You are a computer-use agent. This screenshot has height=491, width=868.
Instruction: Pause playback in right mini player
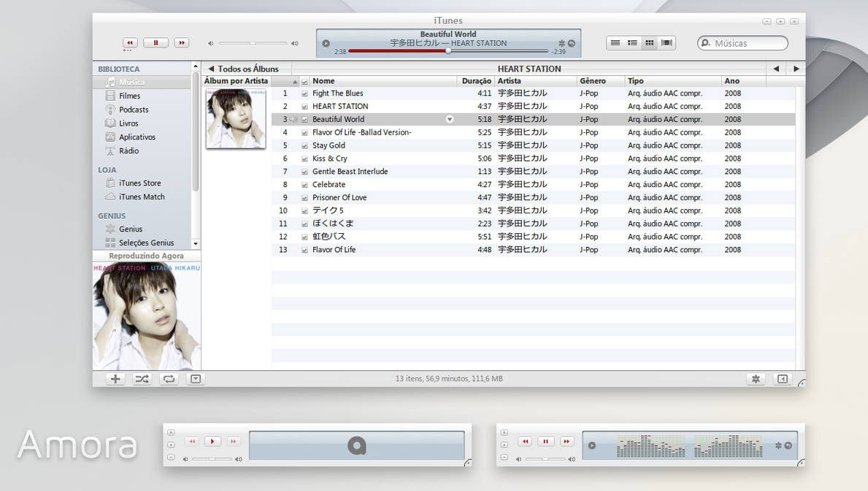click(546, 441)
